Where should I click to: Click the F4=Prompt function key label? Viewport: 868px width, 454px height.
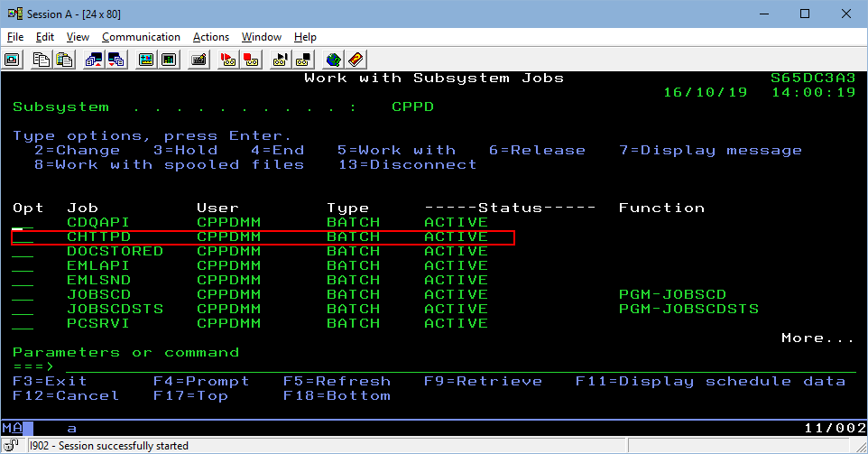[201, 382]
